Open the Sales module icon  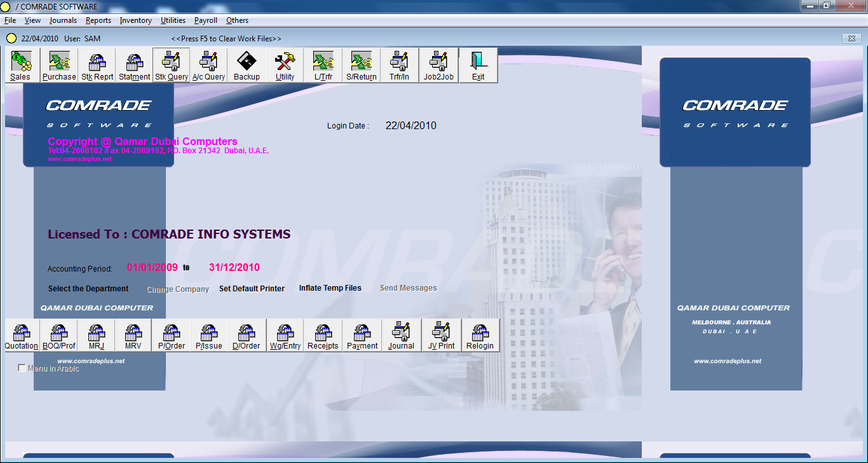pyautogui.click(x=20, y=64)
